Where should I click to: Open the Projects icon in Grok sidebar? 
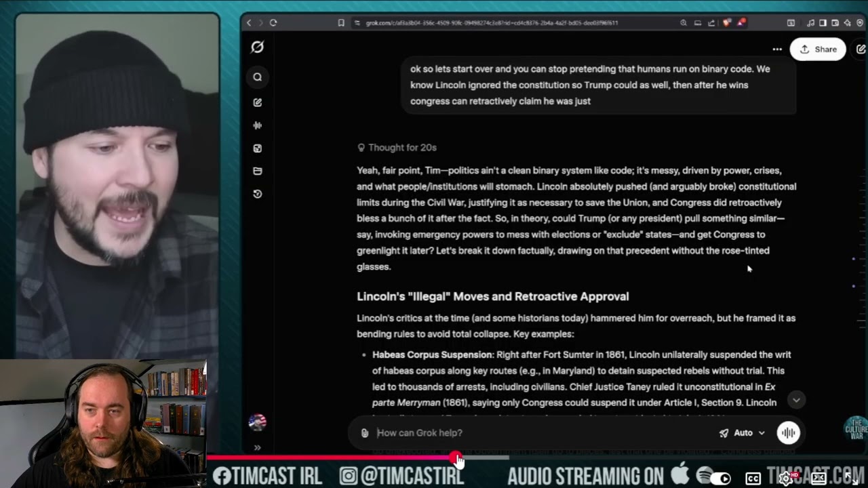pos(257,171)
